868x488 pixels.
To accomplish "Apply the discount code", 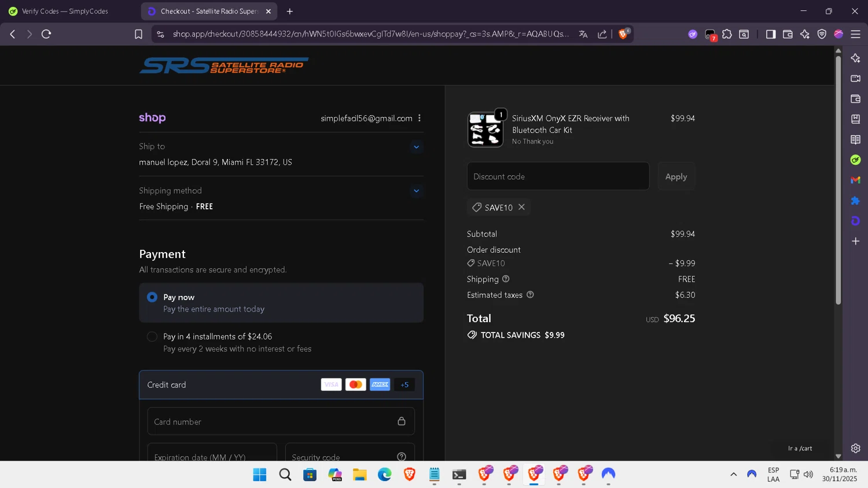I will [676, 176].
